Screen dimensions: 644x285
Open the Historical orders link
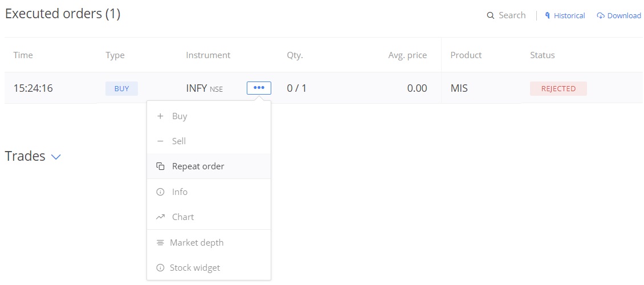(x=565, y=15)
